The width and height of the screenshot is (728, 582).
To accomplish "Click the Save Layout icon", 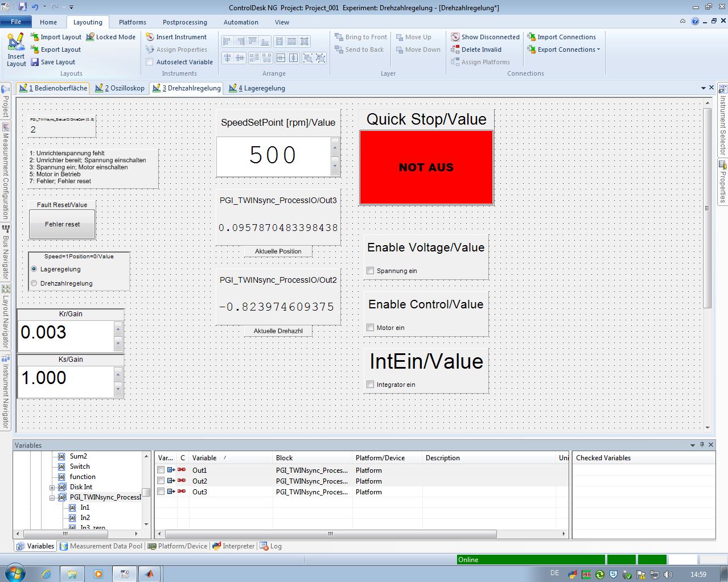I will coord(35,62).
